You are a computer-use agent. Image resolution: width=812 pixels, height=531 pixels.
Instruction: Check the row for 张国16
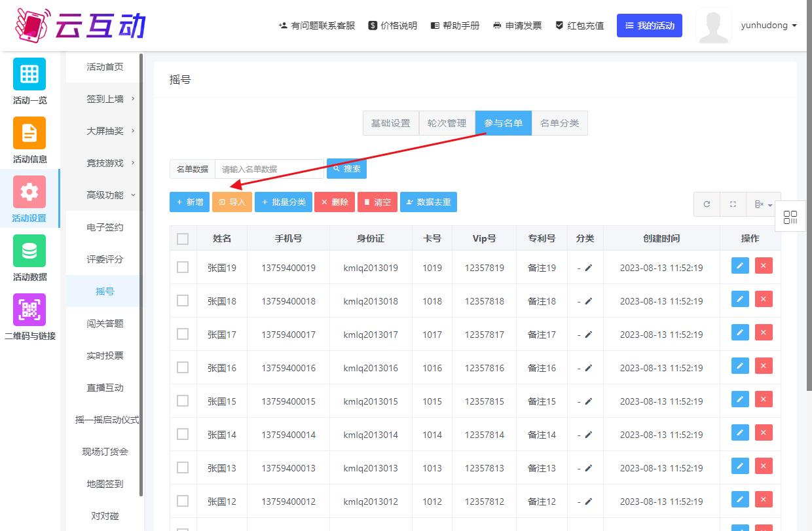(x=183, y=367)
